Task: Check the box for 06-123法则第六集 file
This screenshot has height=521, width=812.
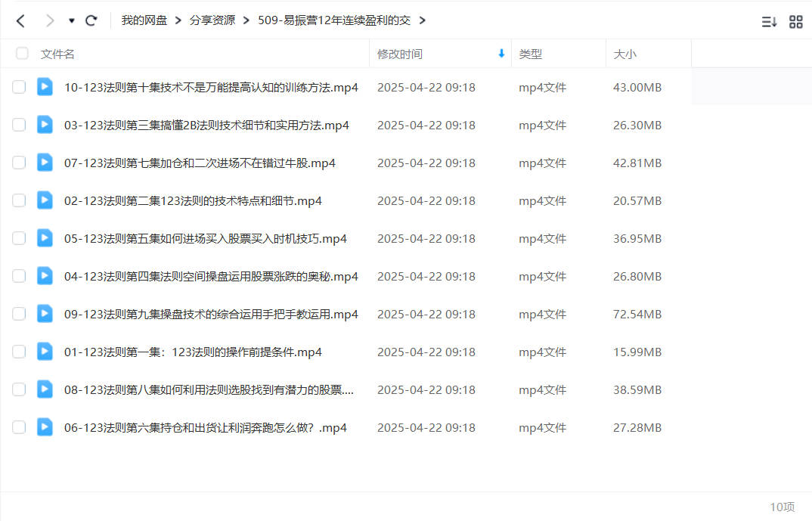Action: pos(19,427)
